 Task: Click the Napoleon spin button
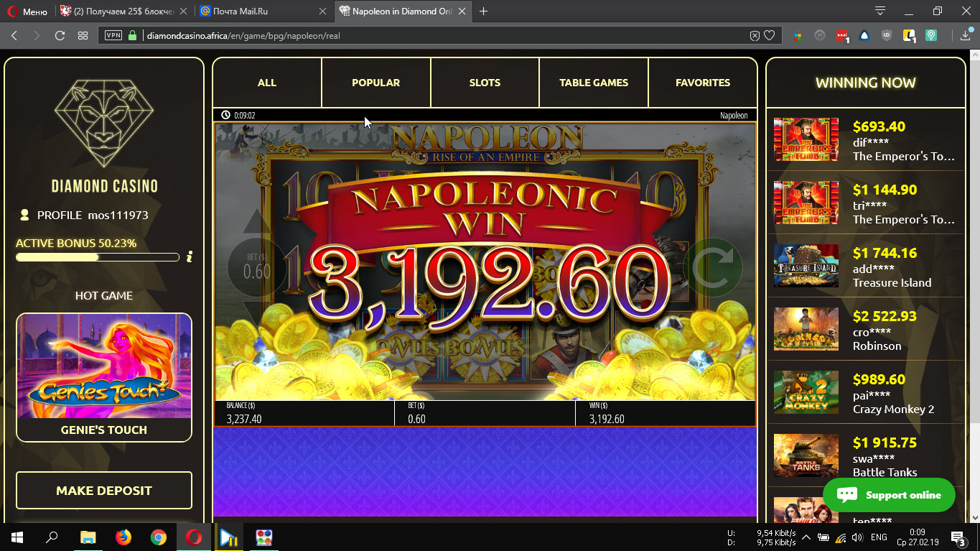(712, 267)
